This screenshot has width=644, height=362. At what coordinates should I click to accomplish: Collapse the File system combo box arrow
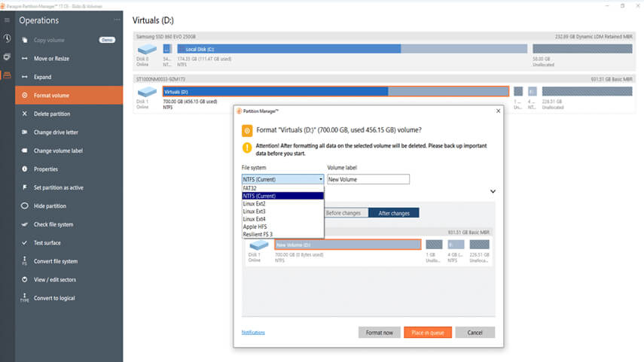[320, 179]
